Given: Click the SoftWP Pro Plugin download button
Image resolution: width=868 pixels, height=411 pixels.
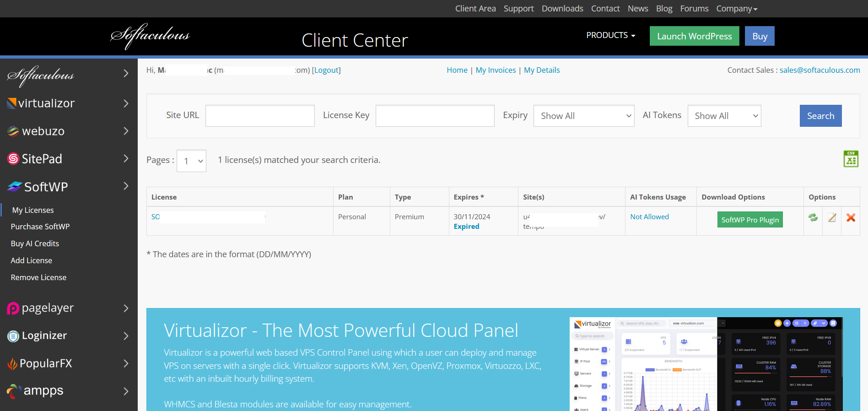Looking at the screenshot, I should click(750, 220).
